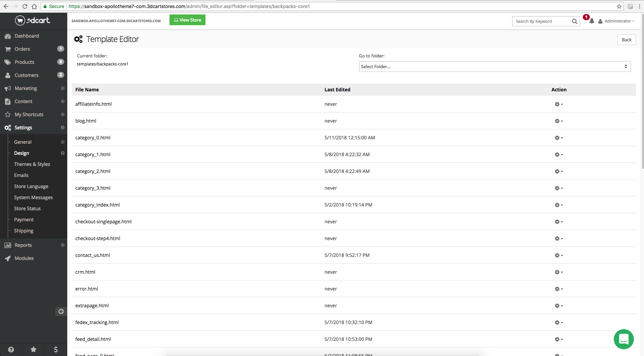Expand the Content menu
The image size is (644, 356).
tap(63, 101)
